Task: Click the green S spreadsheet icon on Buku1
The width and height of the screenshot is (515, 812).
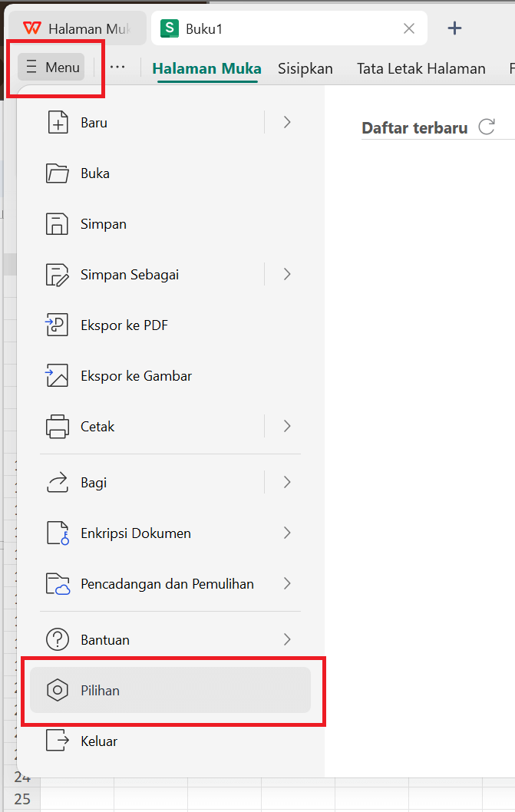Action: point(168,28)
